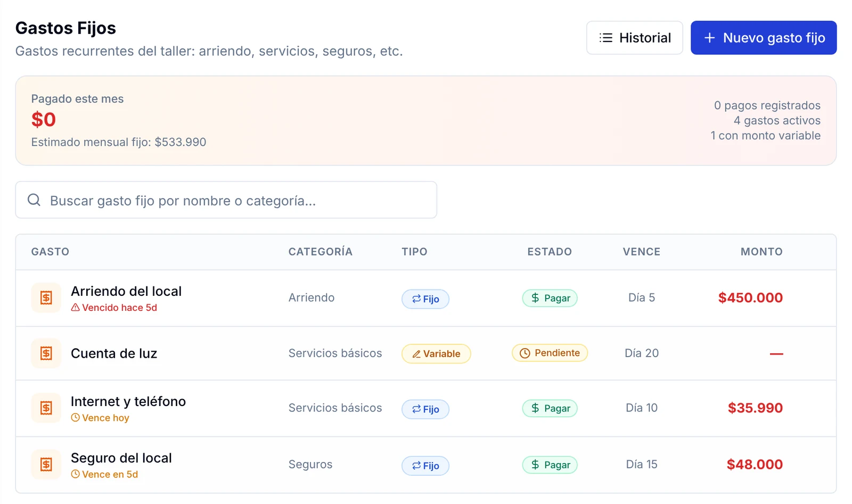
Task: Click Pagar on Seguro del local row
Action: pos(550,465)
